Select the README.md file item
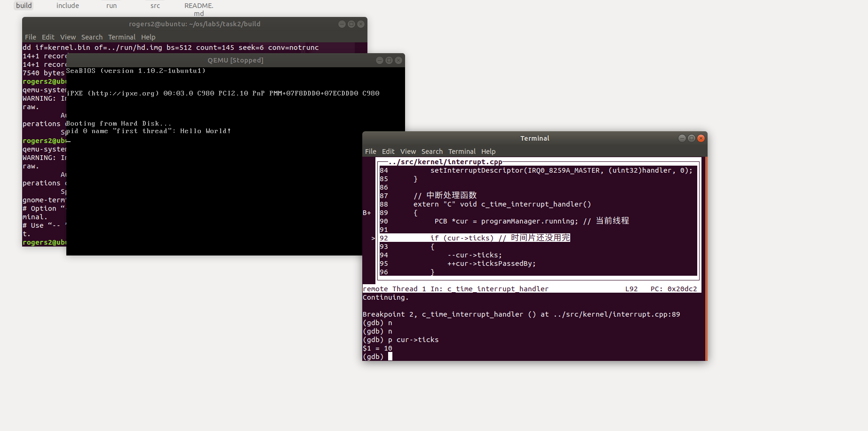Image resolution: width=868 pixels, height=431 pixels. click(199, 9)
